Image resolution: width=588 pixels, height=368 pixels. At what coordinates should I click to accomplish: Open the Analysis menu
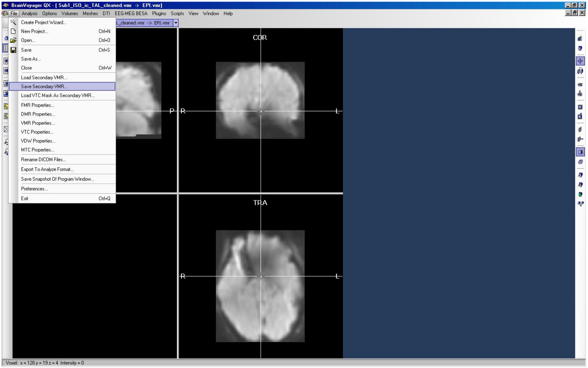(x=29, y=13)
